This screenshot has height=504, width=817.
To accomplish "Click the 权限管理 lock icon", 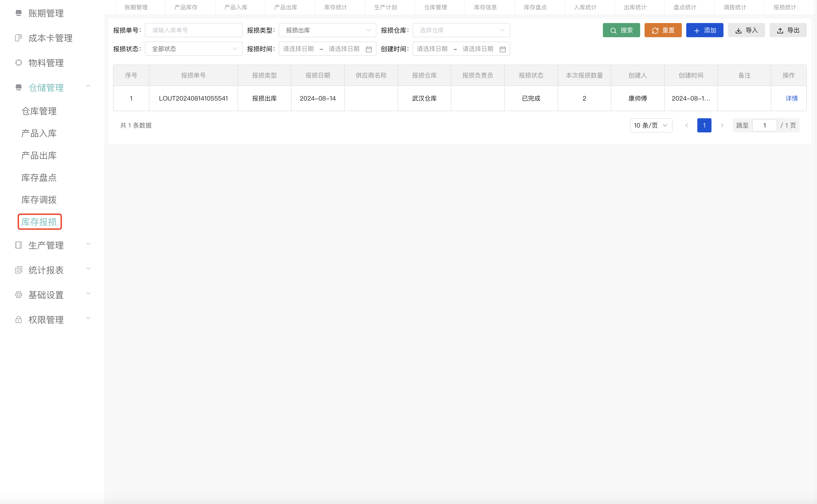I will 18,319.
